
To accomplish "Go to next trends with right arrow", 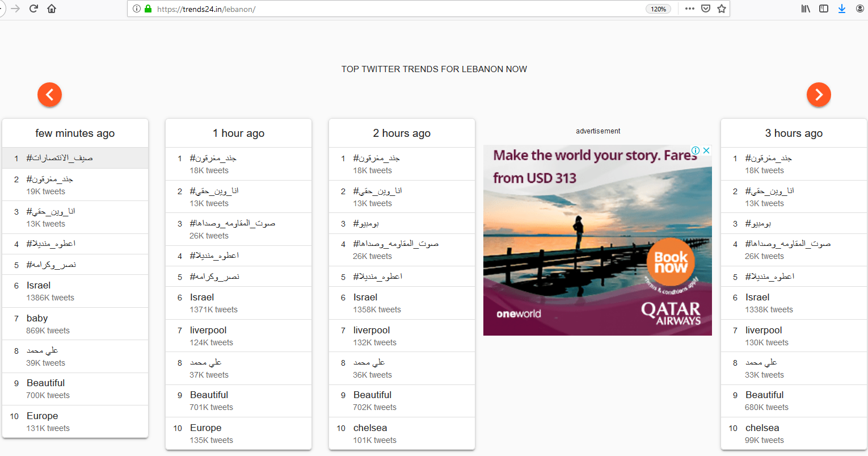I will coord(819,94).
